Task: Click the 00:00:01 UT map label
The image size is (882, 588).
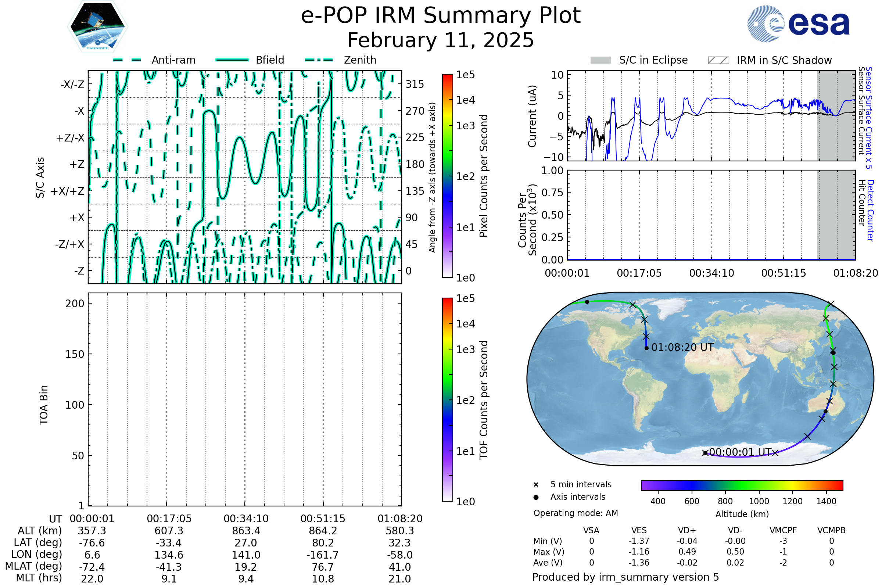Action: (741, 452)
